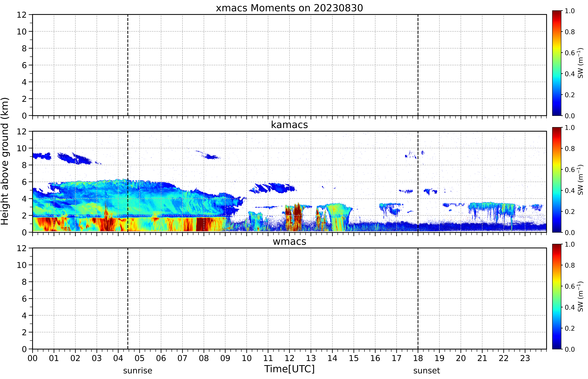Click the '00' time tick label
This screenshot has width=588, height=379.
(x=32, y=358)
